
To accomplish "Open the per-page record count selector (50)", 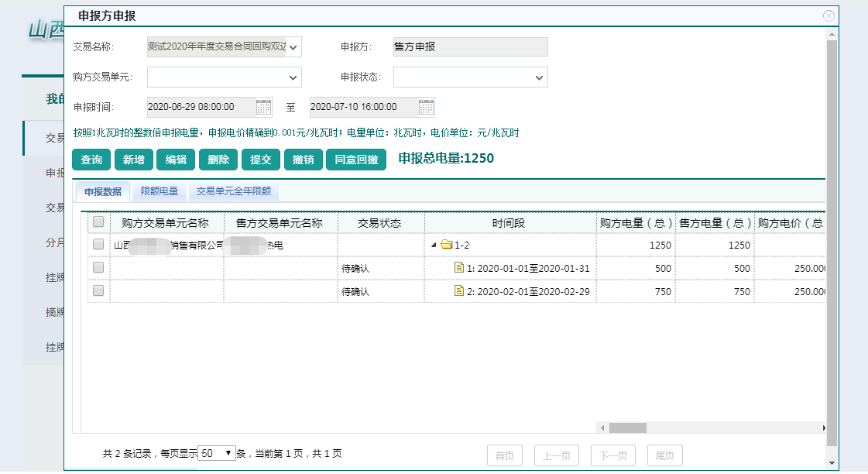I will pyautogui.click(x=217, y=453).
